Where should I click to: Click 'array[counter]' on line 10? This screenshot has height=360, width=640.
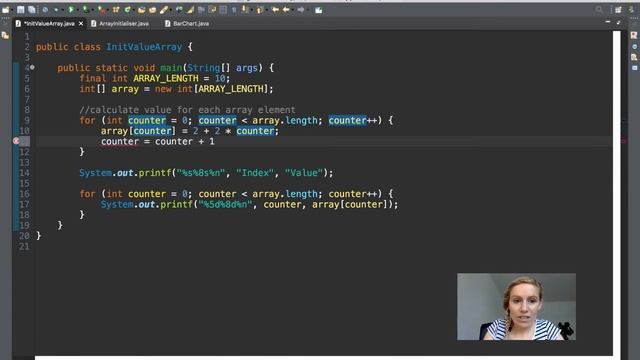[x=138, y=131]
